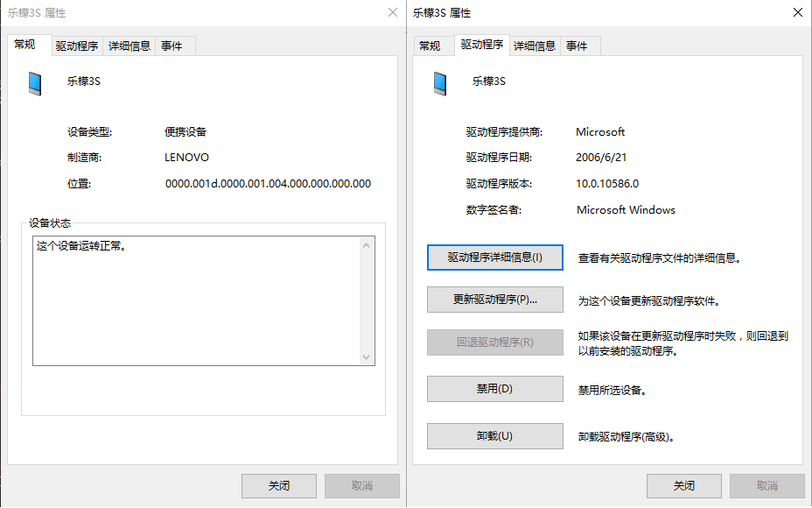Click driver provider value Microsoft
This screenshot has width=812, height=508.
point(600,132)
